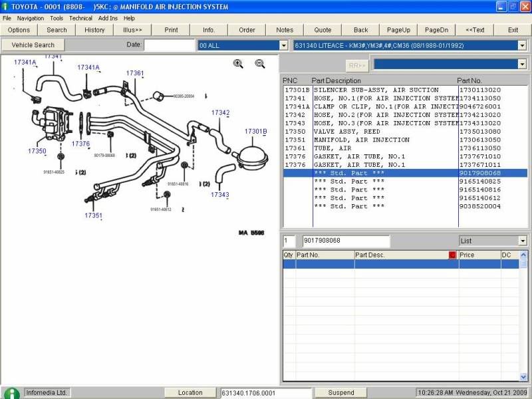Click the RR>> button
The height and width of the screenshot is (399, 532).
[357, 65]
